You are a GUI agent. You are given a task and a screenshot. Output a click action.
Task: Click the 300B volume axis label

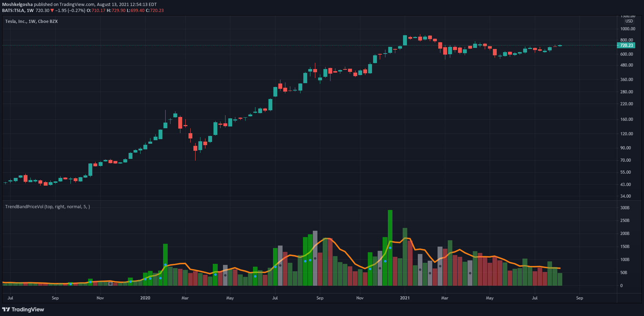point(625,208)
